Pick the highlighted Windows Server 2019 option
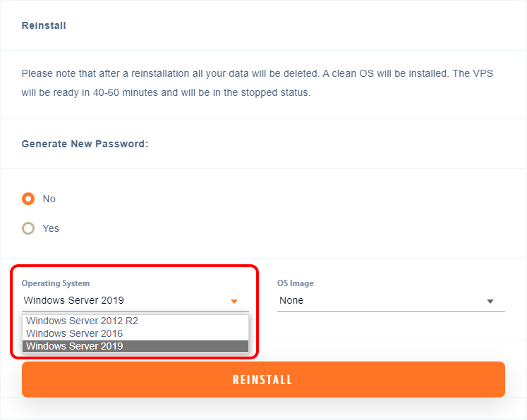Image resolution: width=527 pixels, height=420 pixels. [x=135, y=346]
